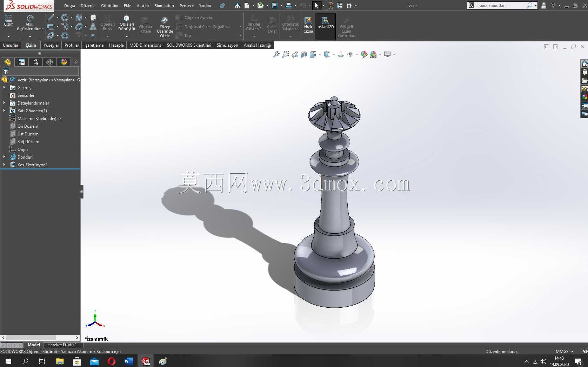Screen dimensions: 588x367
Task: Pin the menu bar with pushpin icon
Action: click(x=222, y=6)
